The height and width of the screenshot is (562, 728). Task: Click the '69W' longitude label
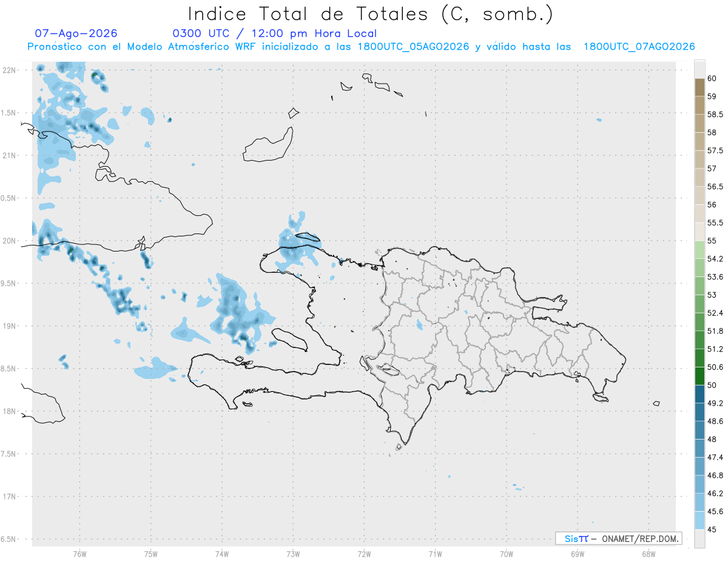(578, 554)
